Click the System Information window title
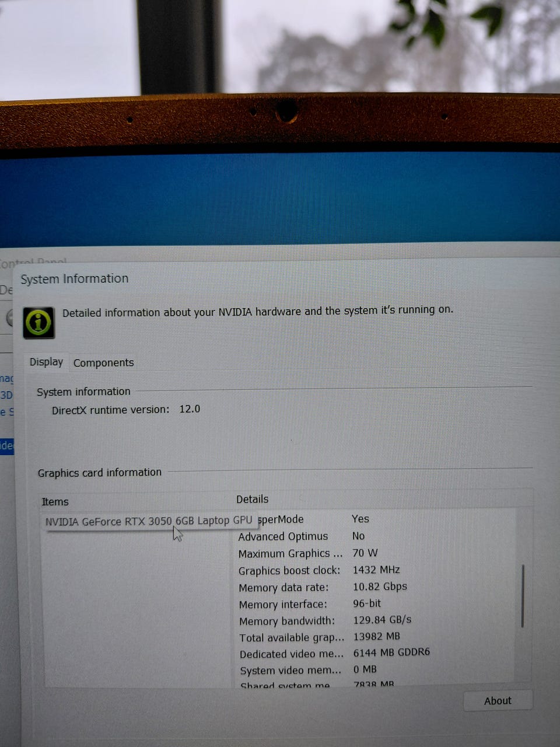 (75, 278)
